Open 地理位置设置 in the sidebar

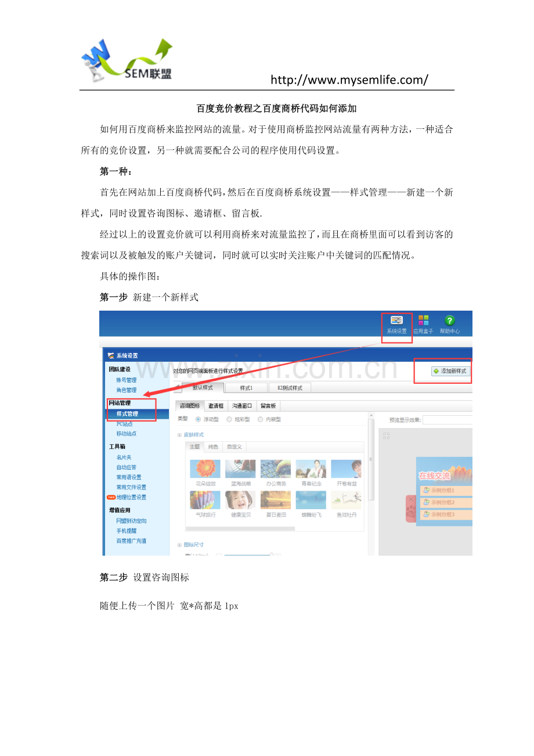131,497
